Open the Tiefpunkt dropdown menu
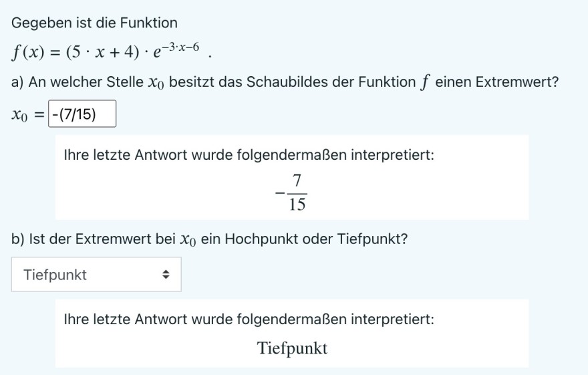This screenshot has width=588, height=375. (96, 275)
